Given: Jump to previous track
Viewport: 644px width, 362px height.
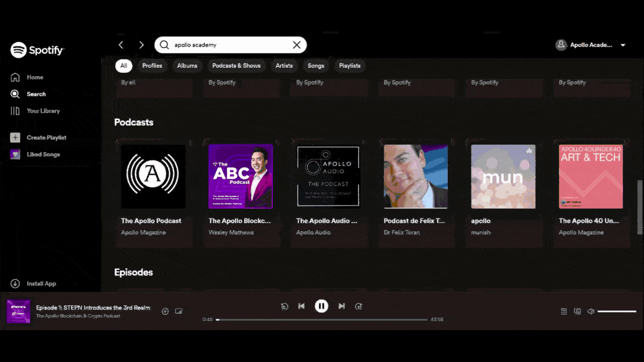Looking at the screenshot, I should 301,306.
